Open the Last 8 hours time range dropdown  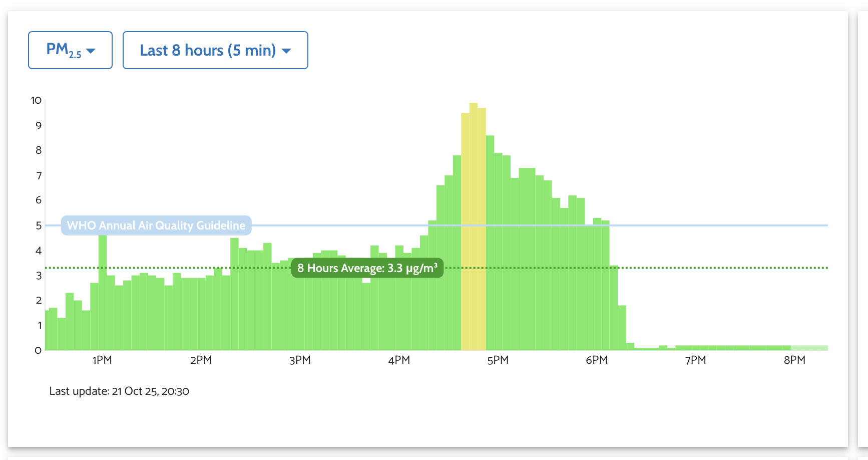coord(215,50)
